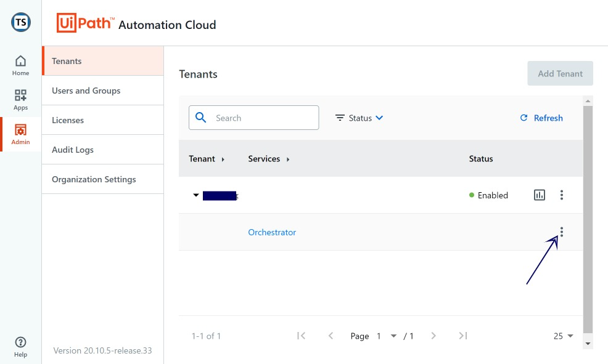The width and height of the screenshot is (608, 364).
Task: Click the Automation Cloud title
Action: click(167, 25)
